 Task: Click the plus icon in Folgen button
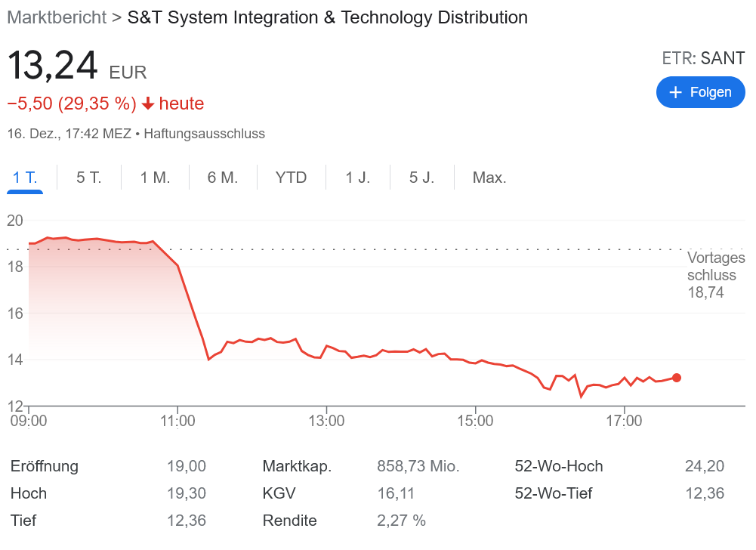[x=676, y=92]
